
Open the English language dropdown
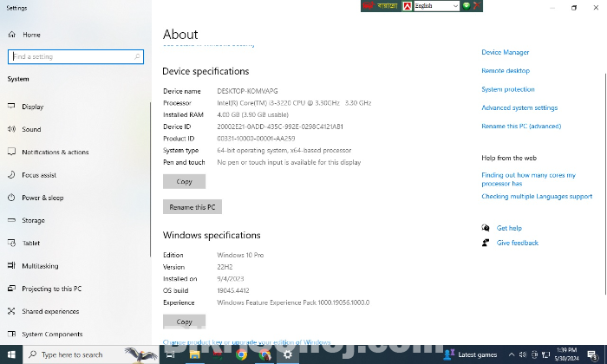pos(437,6)
